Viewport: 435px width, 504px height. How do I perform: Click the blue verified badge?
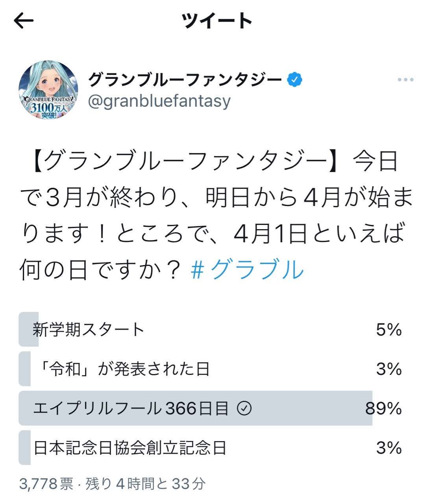click(x=294, y=80)
